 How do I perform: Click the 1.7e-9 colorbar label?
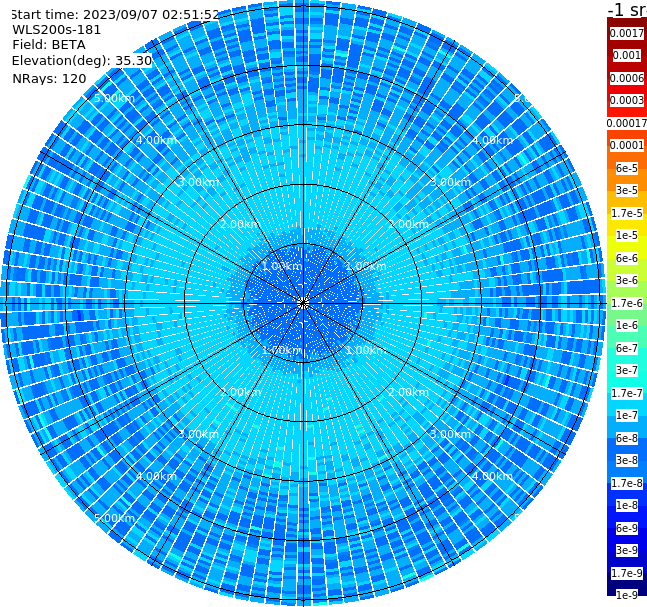click(627, 573)
